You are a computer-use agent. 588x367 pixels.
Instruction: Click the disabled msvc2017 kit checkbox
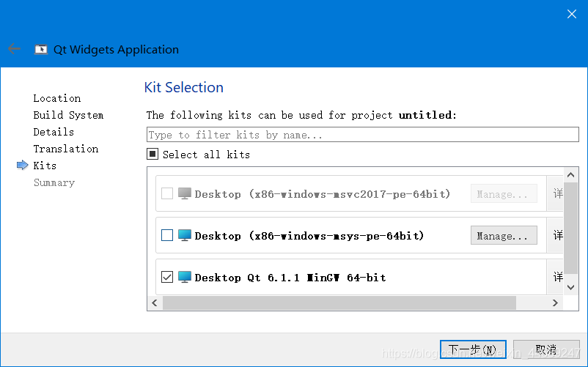[167, 193]
